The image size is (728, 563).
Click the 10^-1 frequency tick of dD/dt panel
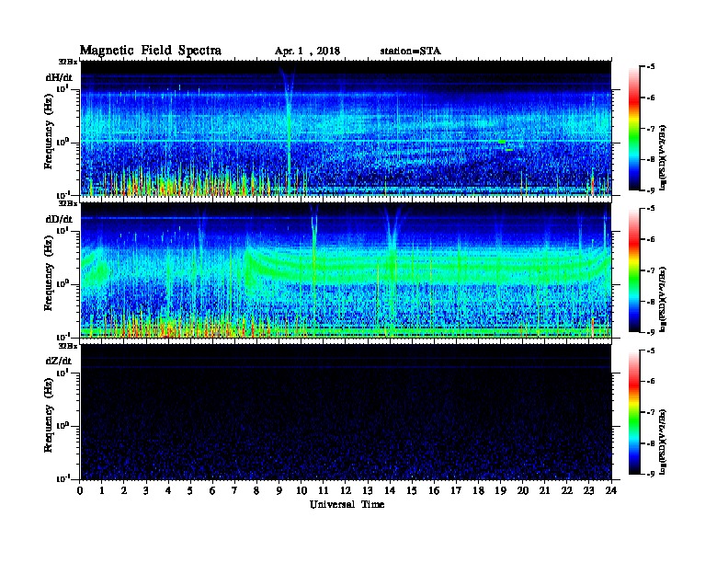tap(63, 337)
